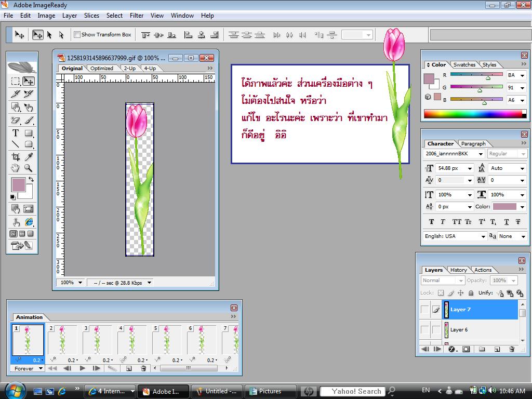Image resolution: width=532 pixels, height=399 pixels.
Task: Click the faux bold text style icon
Action: coord(431,222)
